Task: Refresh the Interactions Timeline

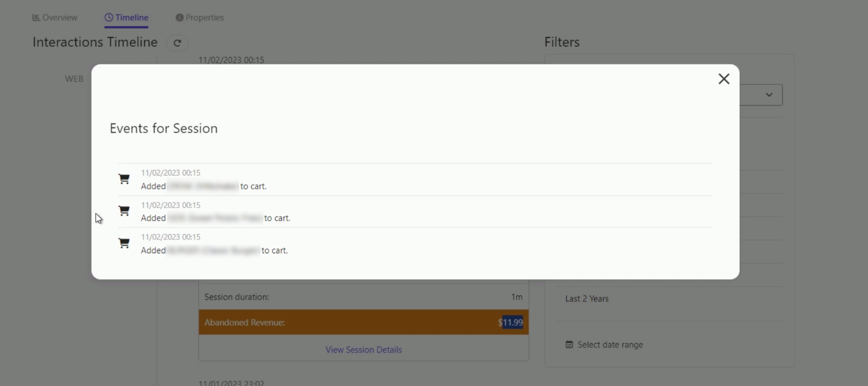Action: coord(178,43)
